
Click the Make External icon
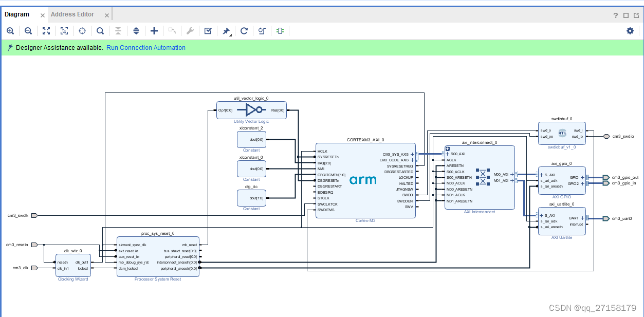click(172, 31)
